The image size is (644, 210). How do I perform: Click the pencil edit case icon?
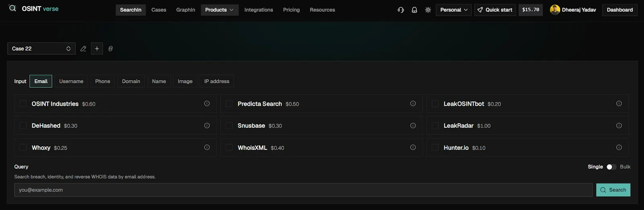(x=83, y=49)
